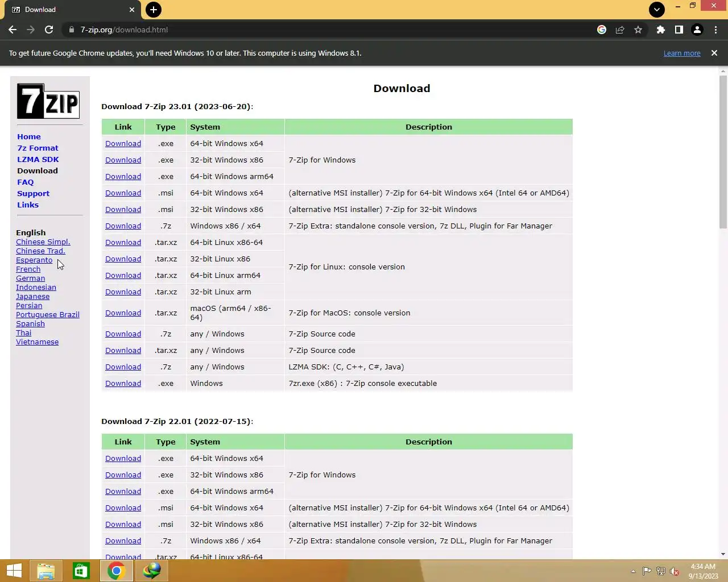Switch language to French

(x=28, y=269)
